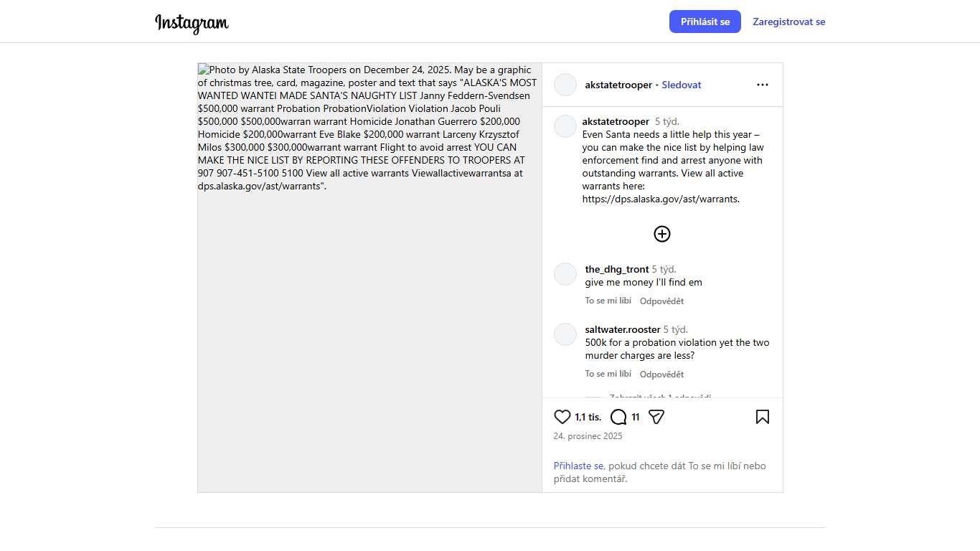This screenshot has width=980, height=551.
Task: Reply to saltwater.rooster's comment via Odpovědět
Action: [661, 374]
